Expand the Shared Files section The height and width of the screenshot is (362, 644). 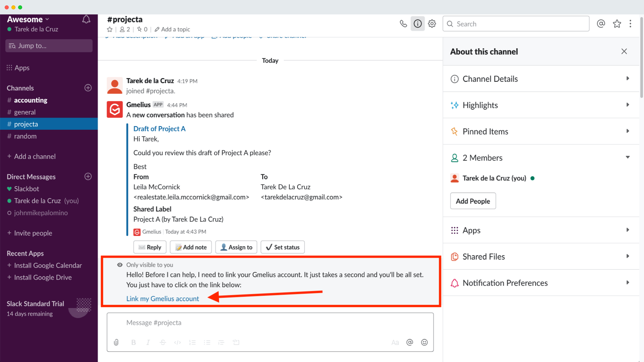tap(541, 256)
